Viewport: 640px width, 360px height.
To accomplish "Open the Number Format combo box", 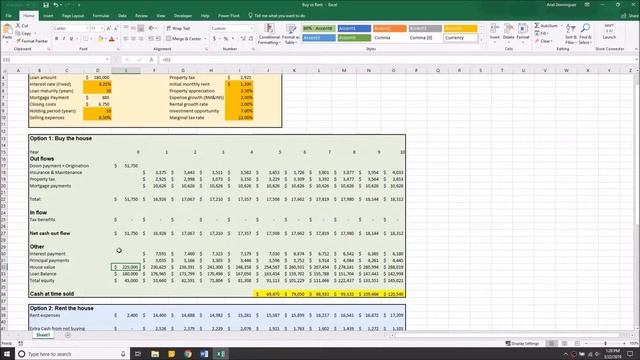I will [x=232, y=28].
